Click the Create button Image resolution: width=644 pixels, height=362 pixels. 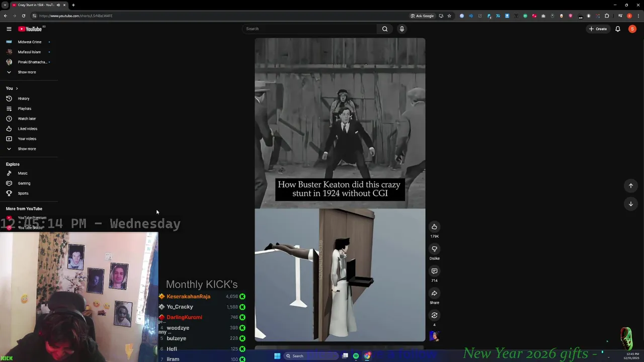[x=598, y=29]
